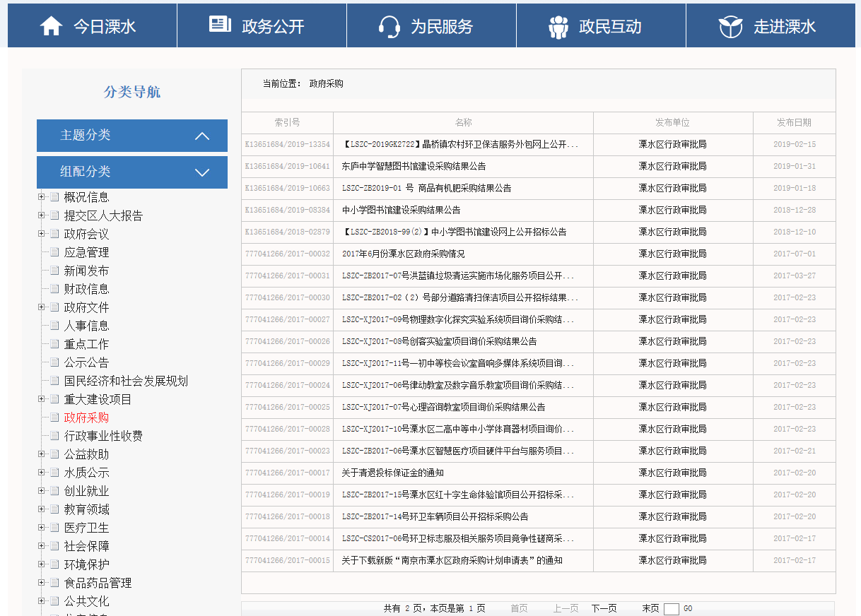Select 政府采购 in the category tree
Image resolution: width=861 pixels, height=616 pixels.
click(x=86, y=417)
